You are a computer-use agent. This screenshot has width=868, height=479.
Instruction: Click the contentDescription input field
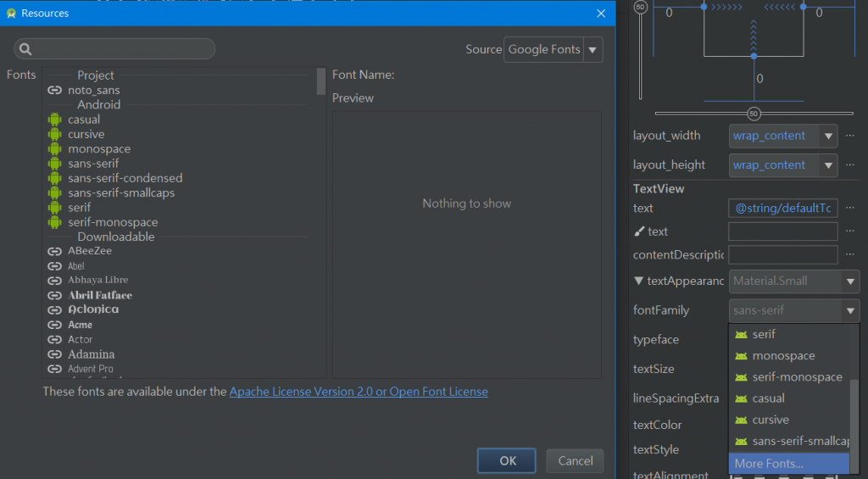point(782,254)
